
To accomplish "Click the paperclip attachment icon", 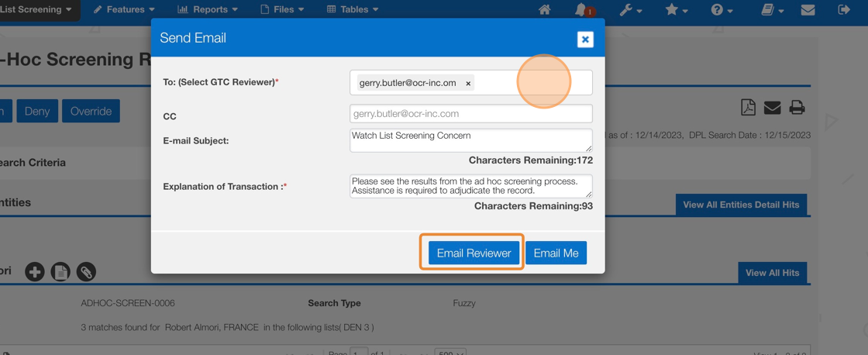I will tap(86, 271).
